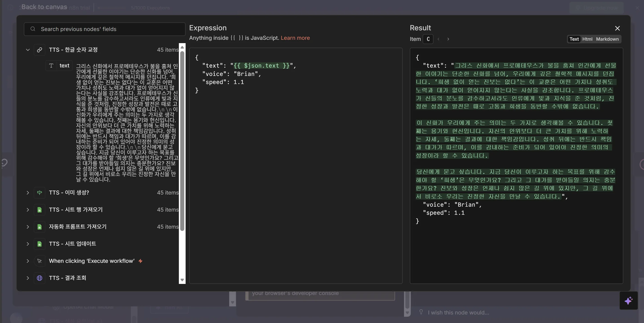Click the sheet icon of TTS - 시트 행 가져오기
644x323 pixels.
[x=40, y=210]
